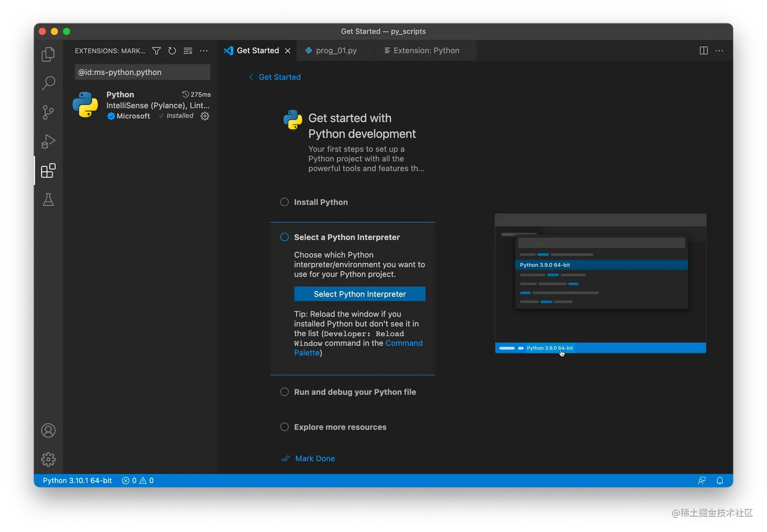The image size is (767, 532).
Task: Expand the Explore more resources step
Action: click(x=340, y=427)
